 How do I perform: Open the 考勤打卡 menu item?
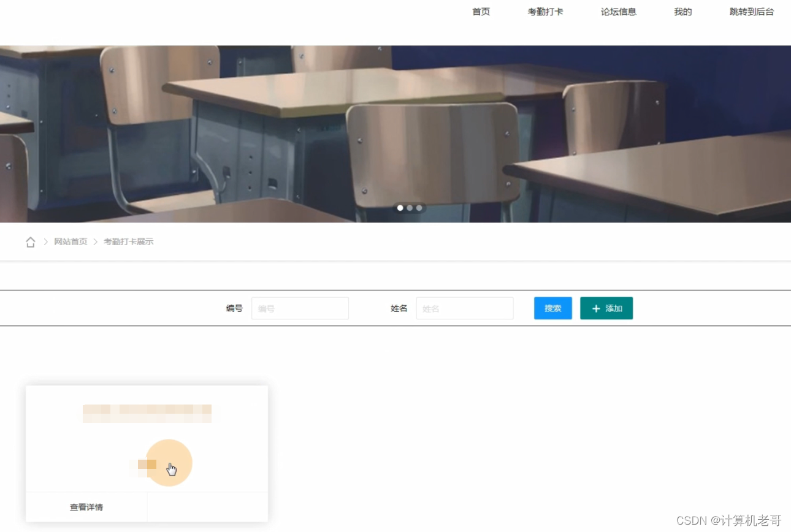[545, 11]
